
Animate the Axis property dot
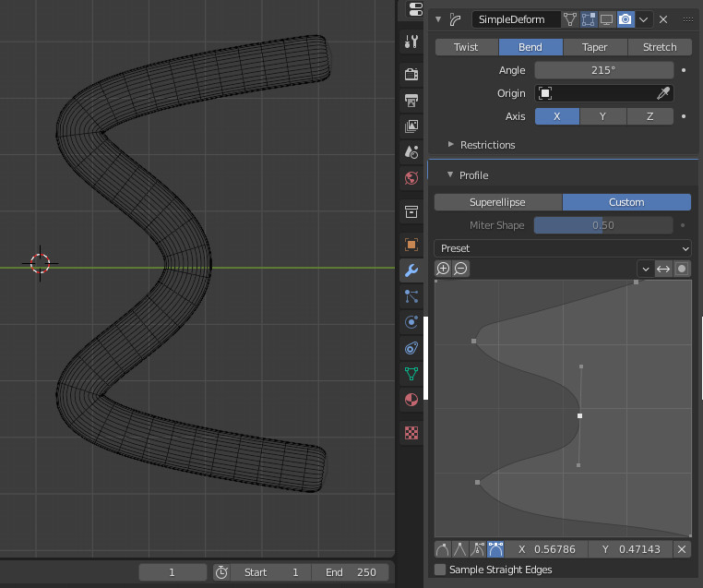684,116
